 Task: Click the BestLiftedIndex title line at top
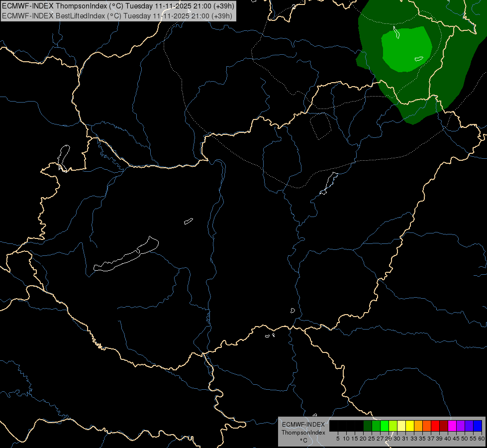[x=117, y=16]
